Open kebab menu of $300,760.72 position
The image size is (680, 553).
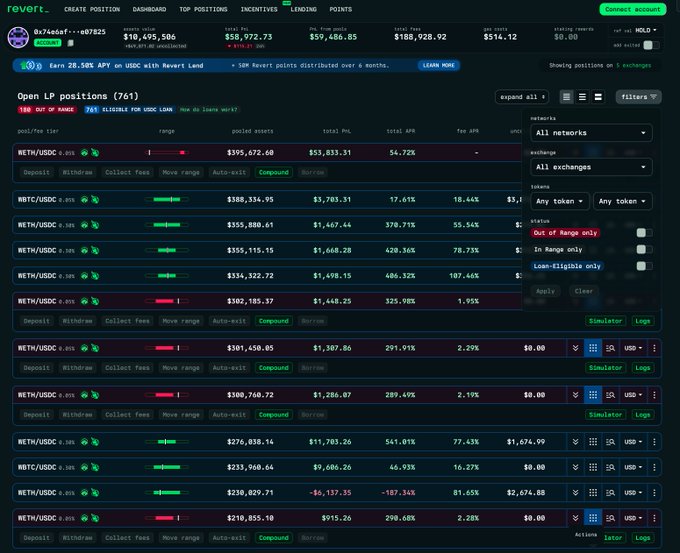[654, 395]
